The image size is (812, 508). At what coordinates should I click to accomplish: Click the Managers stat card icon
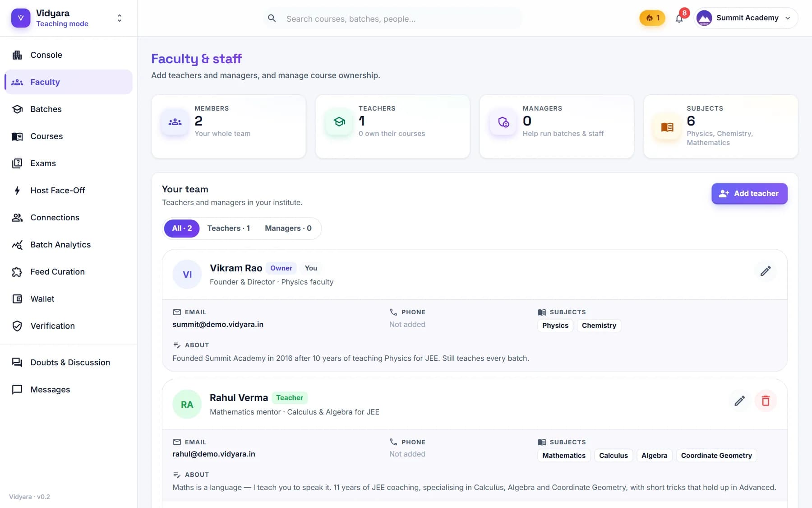[x=503, y=122]
